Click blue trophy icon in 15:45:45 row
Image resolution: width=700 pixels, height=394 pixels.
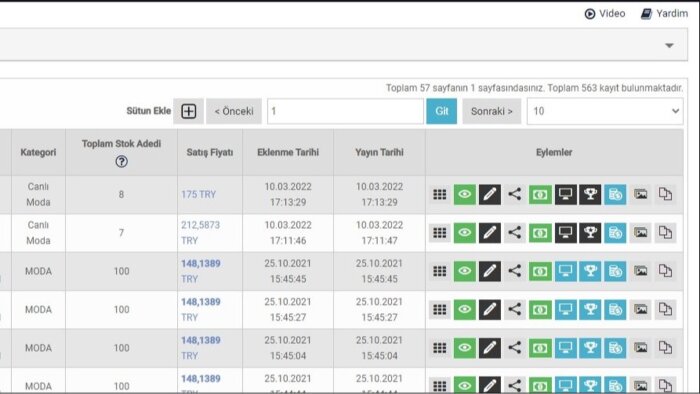(x=591, y=271)
